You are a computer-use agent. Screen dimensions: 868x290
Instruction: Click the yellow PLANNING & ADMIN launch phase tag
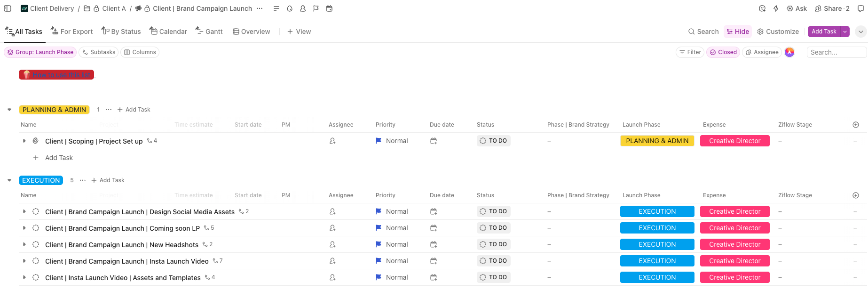tap(657, 141)
